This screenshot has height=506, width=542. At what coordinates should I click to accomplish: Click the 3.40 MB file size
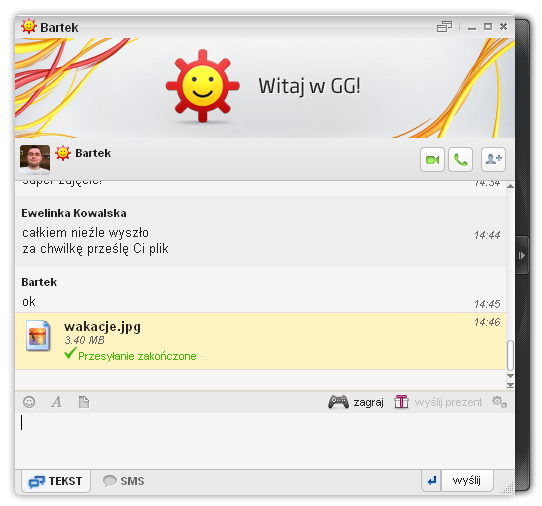coord(84,340)
